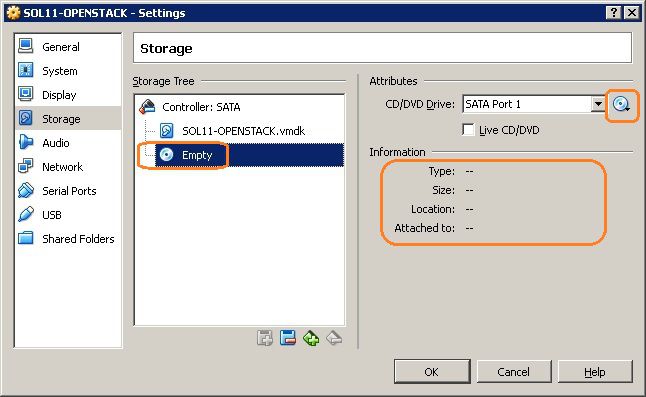
Task: Click the USB plug icon in sidebar
Action: [x=26, y=214]
